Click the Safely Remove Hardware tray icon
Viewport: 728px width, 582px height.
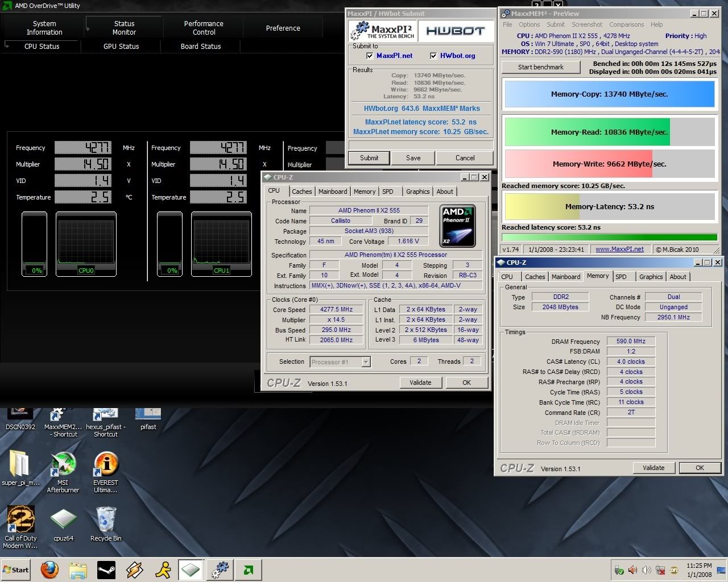click(x=619, y=570)
